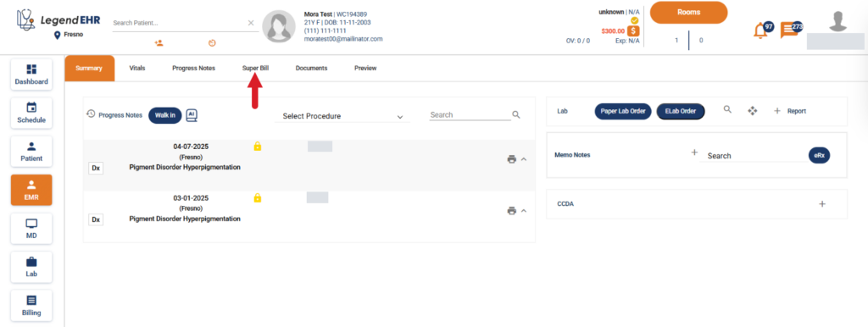Click the add patient icon under search
Viewport: 868px width, 327px height.
(159, 42)
